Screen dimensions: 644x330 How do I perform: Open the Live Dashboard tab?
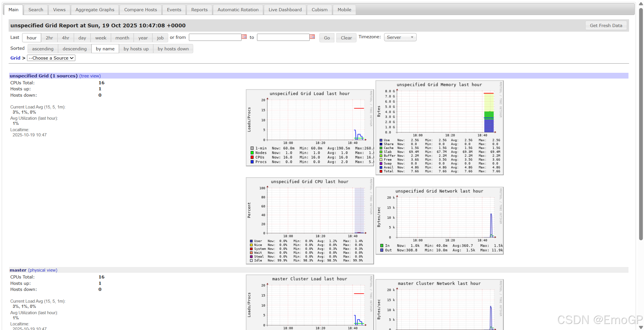tap(285, 9)
